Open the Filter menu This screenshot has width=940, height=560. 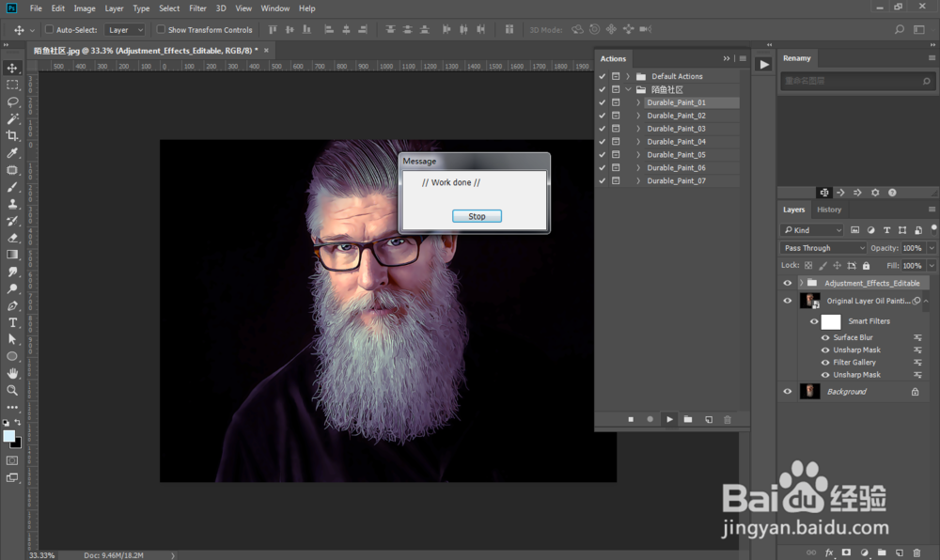(197, 8)
